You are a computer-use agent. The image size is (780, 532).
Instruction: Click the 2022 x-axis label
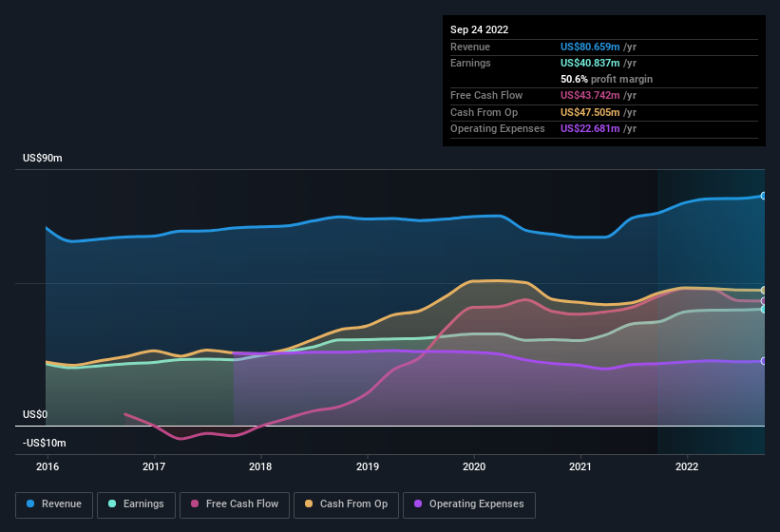(687, 466)
